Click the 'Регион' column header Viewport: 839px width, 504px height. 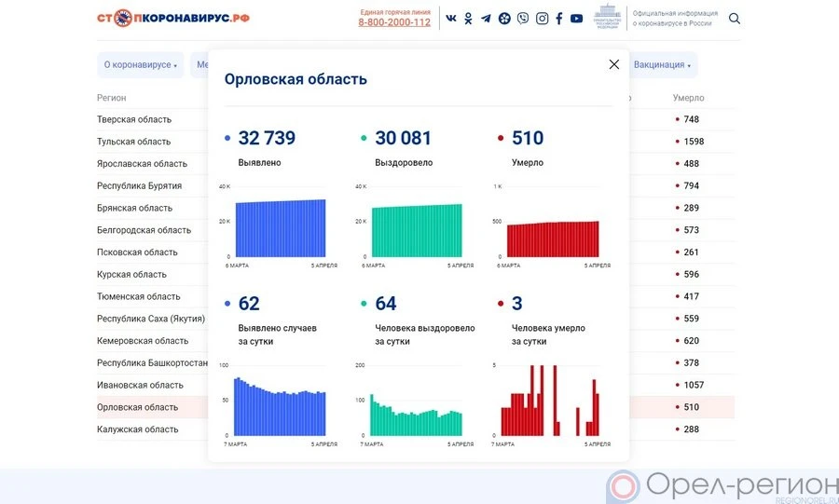(x=111, y=98)
